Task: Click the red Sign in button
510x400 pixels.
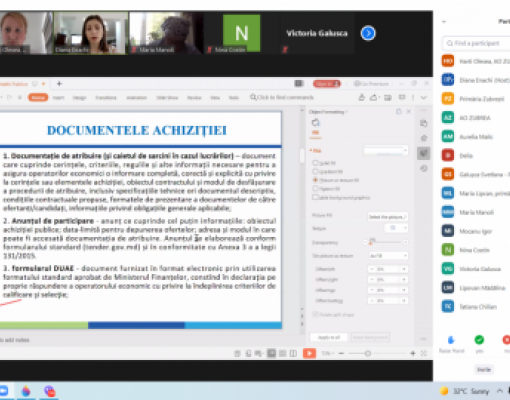Action: (x=327, y=84)
